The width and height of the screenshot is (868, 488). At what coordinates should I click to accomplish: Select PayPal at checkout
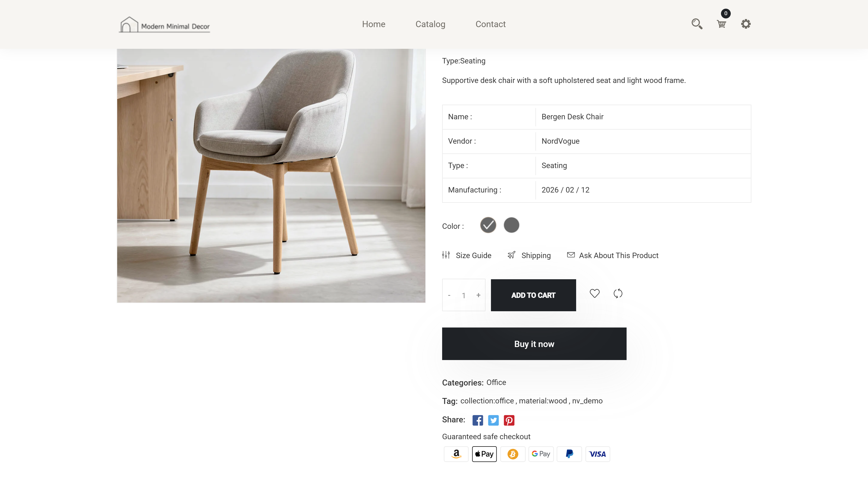[569, 454]
